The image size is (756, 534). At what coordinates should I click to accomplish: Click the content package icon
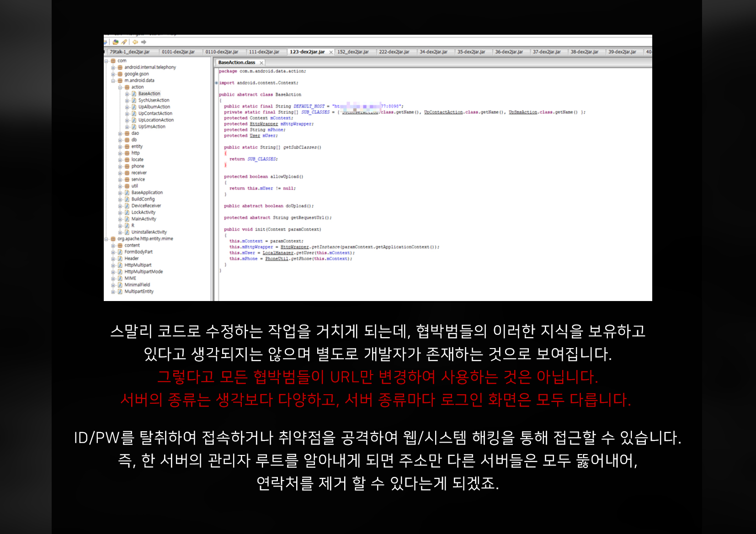120,245
